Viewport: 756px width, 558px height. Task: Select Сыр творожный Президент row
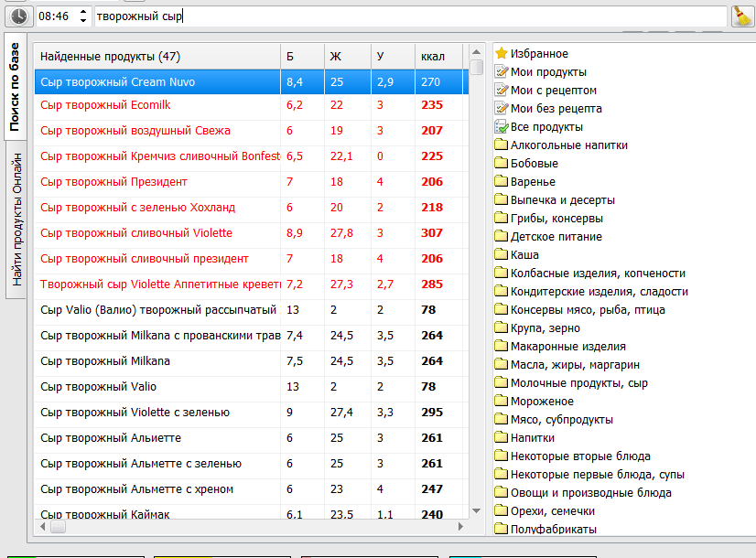click(251, 182)
